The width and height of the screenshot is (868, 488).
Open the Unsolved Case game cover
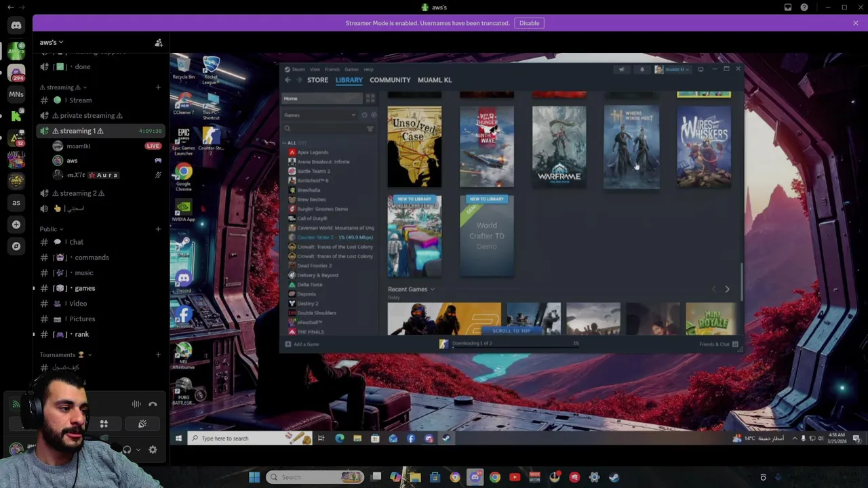[x=414, y=146]
